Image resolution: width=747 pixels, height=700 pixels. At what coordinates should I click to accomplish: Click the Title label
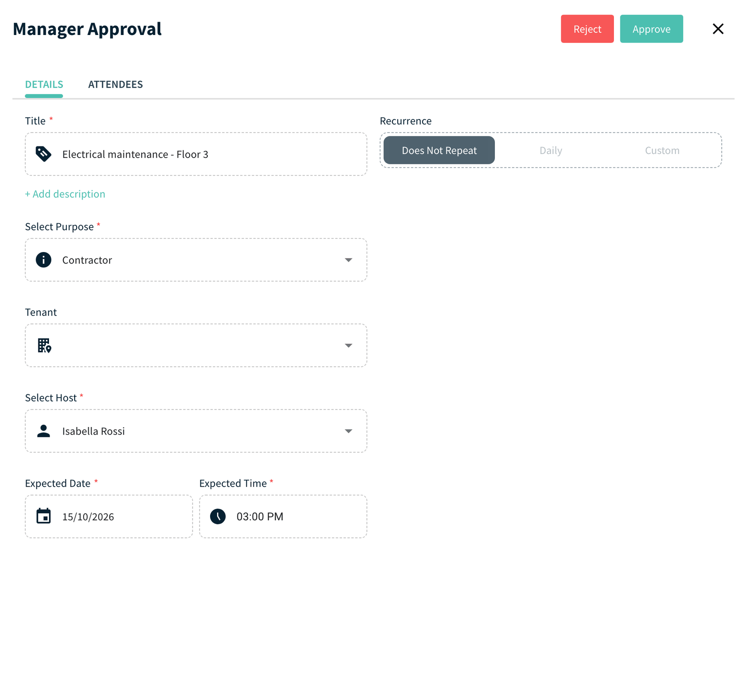[x=35, y=121]
